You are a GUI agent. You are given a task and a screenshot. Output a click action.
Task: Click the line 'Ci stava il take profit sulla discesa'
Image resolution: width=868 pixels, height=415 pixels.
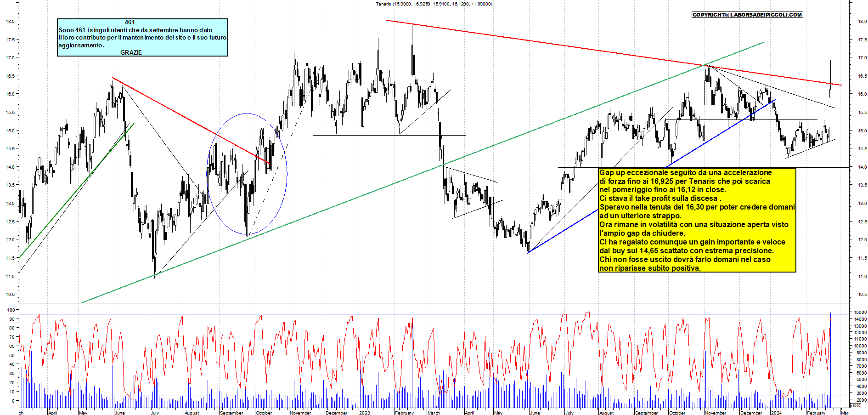click(660, 198)
